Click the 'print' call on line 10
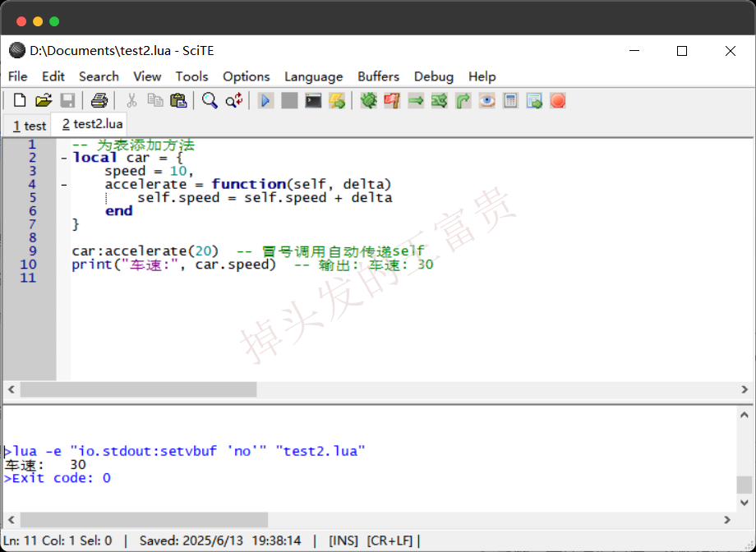756x552 pixels. pos(92,264)
